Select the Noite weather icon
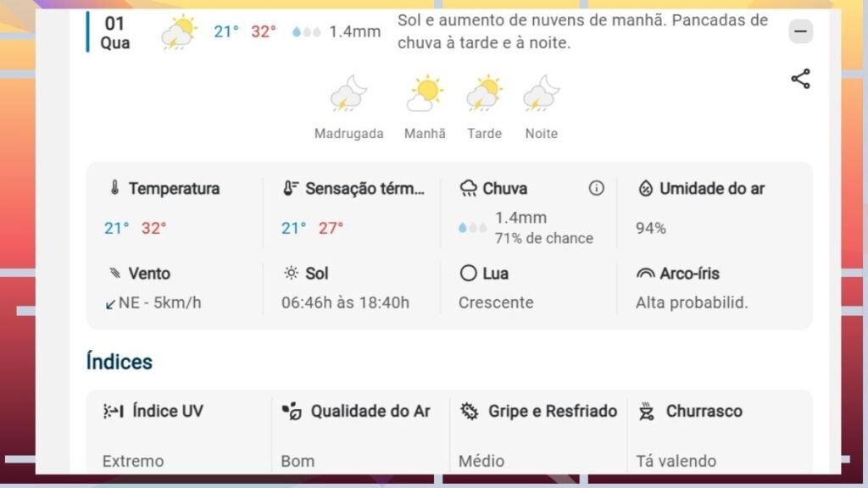 [x=541, y=94]
